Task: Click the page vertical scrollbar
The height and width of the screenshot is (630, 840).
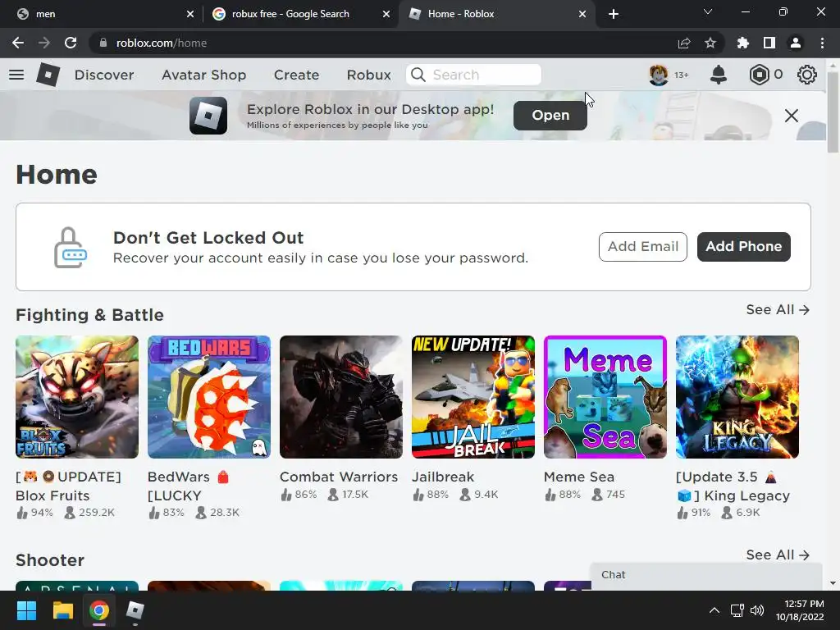Action: [x=833, y=112]
